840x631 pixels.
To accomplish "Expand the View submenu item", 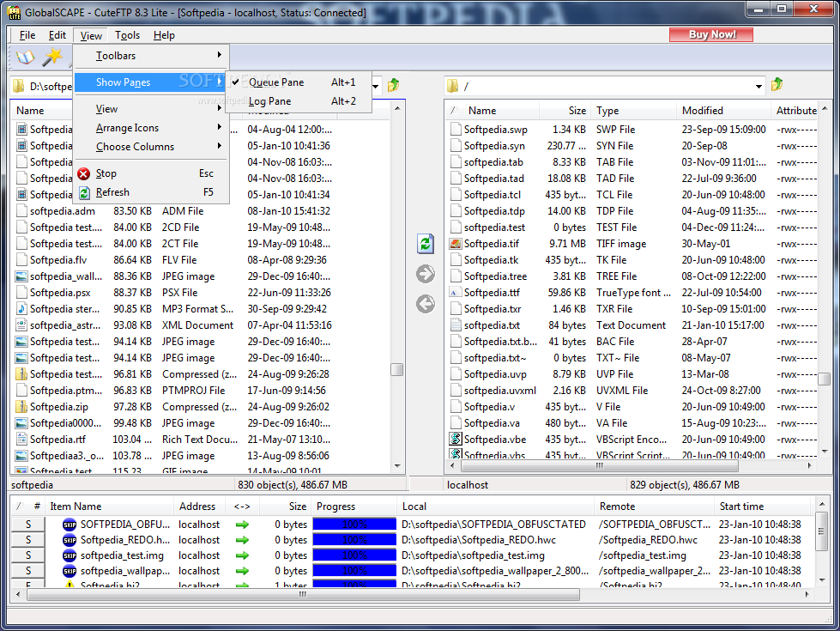I will point(151,109).
